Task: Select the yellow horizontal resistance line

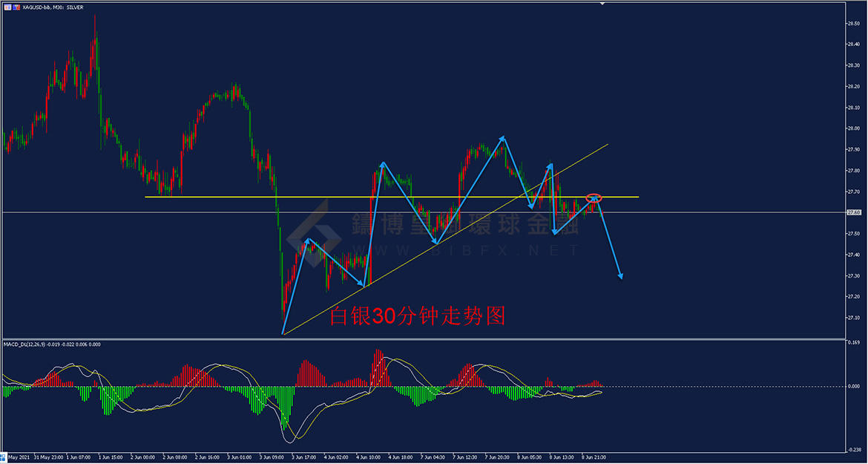Action: pyautogui.click(x=223, y=197)
